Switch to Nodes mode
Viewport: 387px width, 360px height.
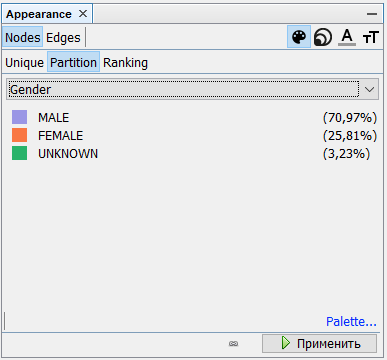(x=23, y=37)
